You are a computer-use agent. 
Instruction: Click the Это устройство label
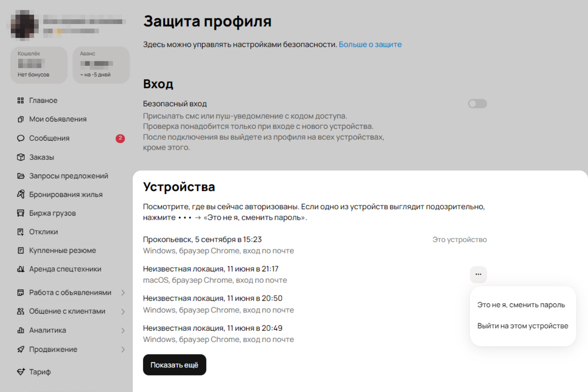(x=460, y=240)
